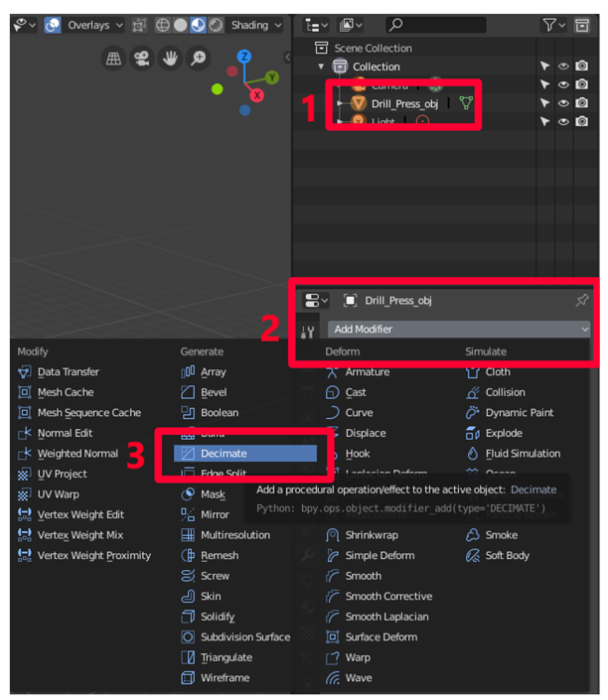
Task: Expand Drill_Press_obj tree item
Action: 340,103
